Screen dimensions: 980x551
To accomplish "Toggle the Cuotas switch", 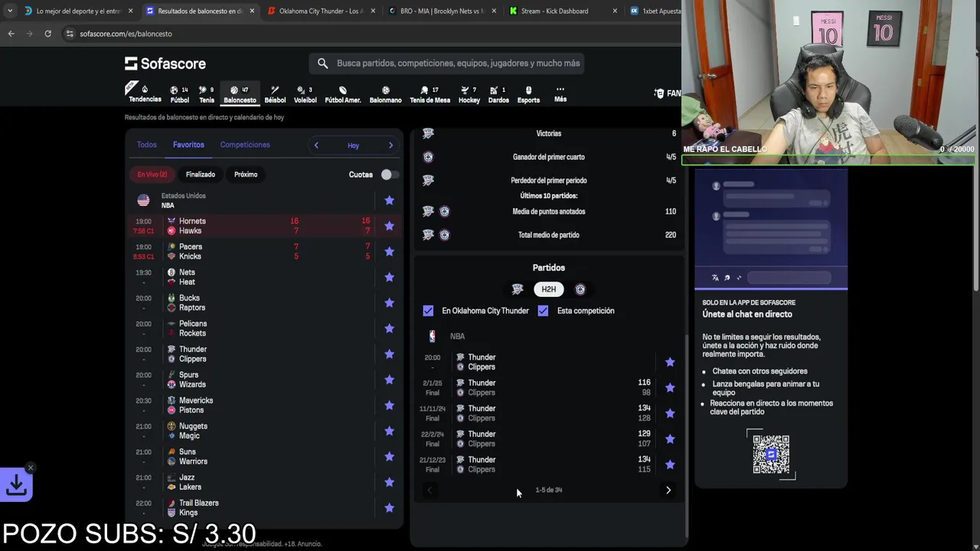I will coord(389,174).
